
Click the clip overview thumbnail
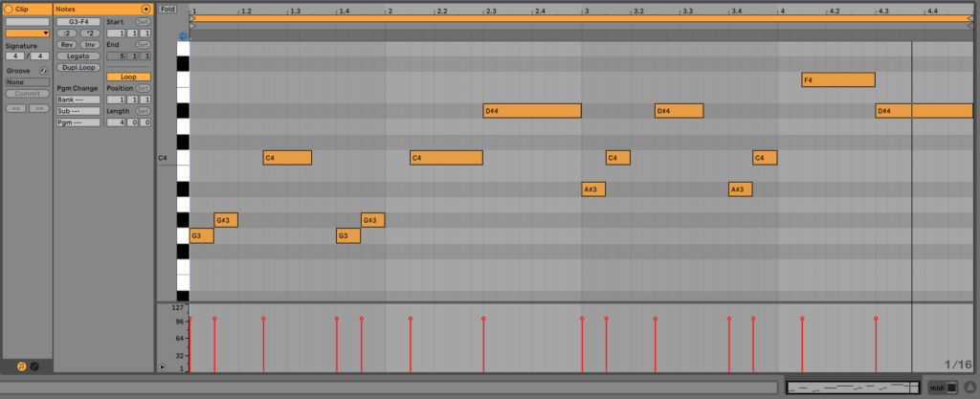853,388
